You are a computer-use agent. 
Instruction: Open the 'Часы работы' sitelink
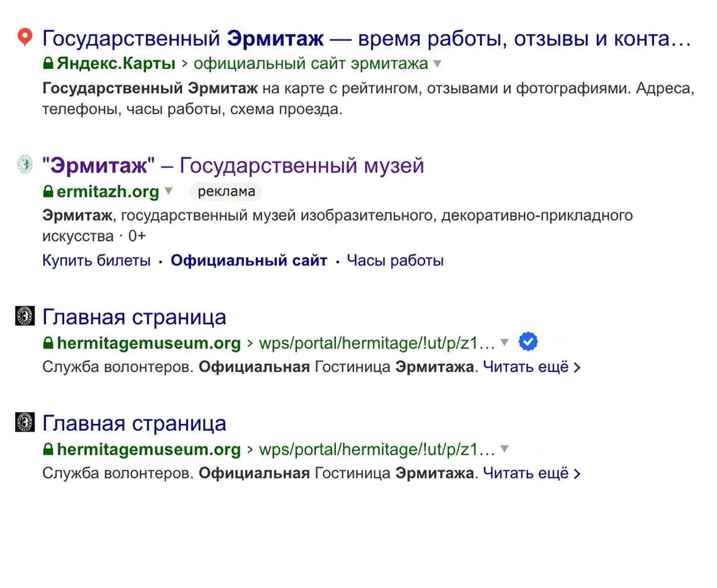pos(395,260)
